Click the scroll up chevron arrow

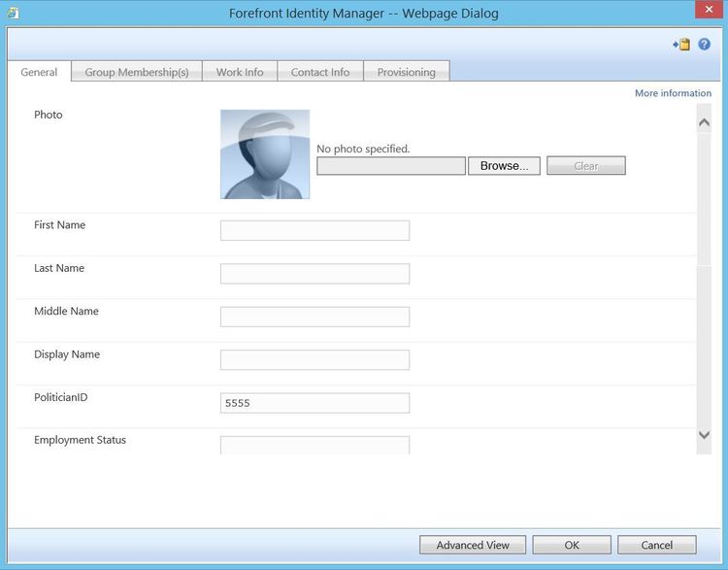pos(704,122)
